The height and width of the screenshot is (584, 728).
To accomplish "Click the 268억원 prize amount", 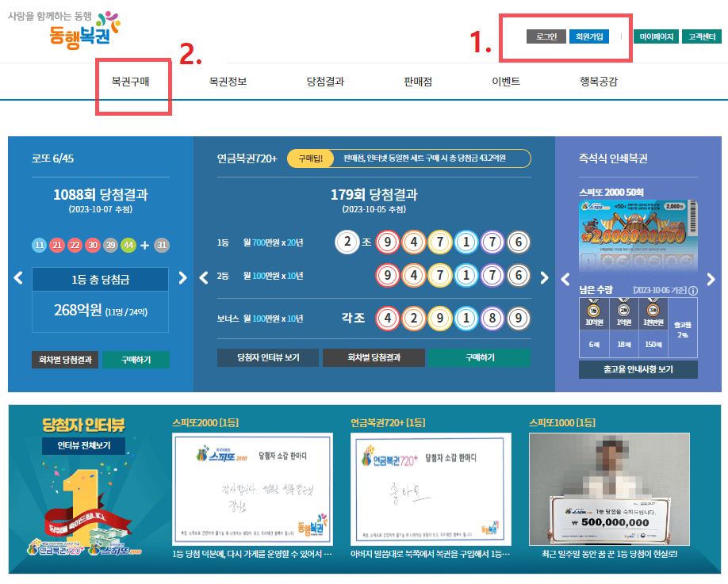I will click(x=78, y=310).
